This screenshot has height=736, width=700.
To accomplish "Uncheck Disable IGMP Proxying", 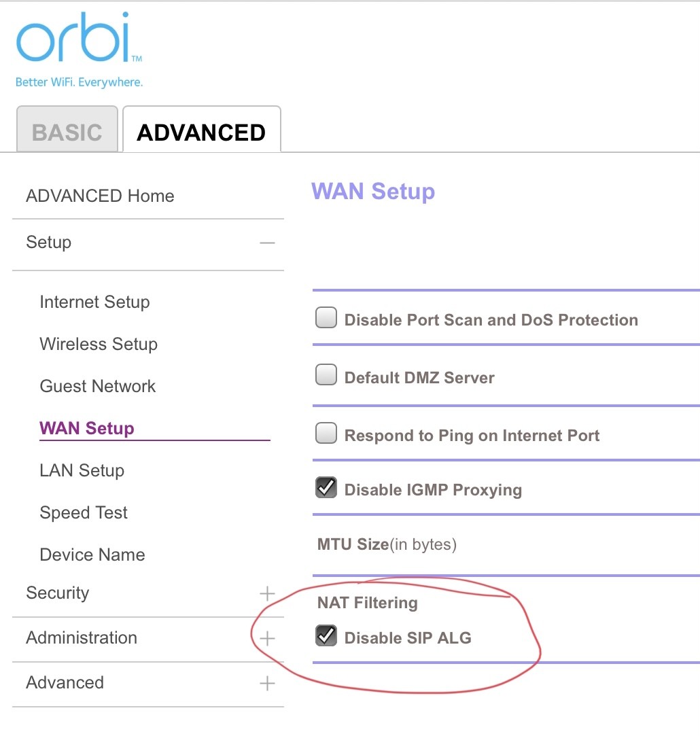I will coord(326,488).
